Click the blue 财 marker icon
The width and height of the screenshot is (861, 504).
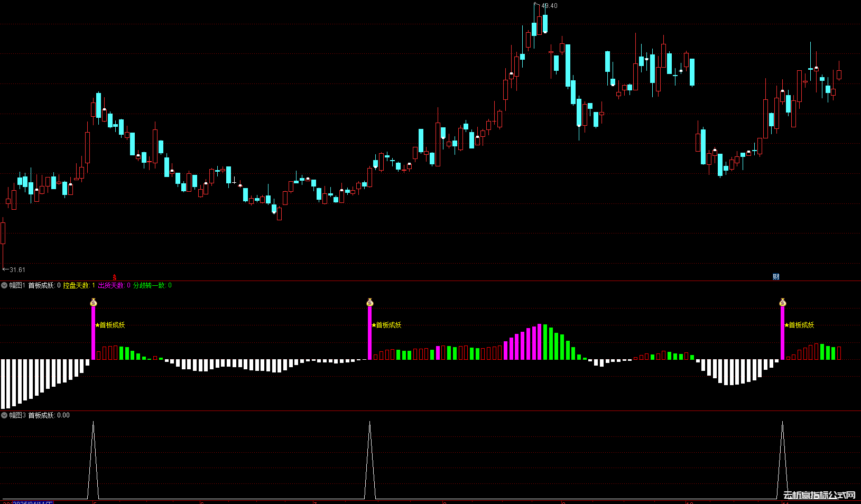(x=776, y=277)
